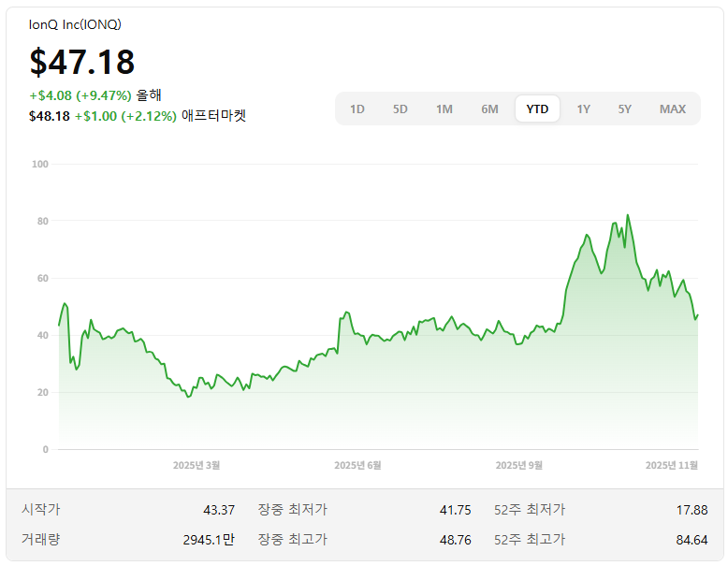Click the 2025년 9월 axis label
The height and width of the screenshot is (566, 728).
coord(518,465)
